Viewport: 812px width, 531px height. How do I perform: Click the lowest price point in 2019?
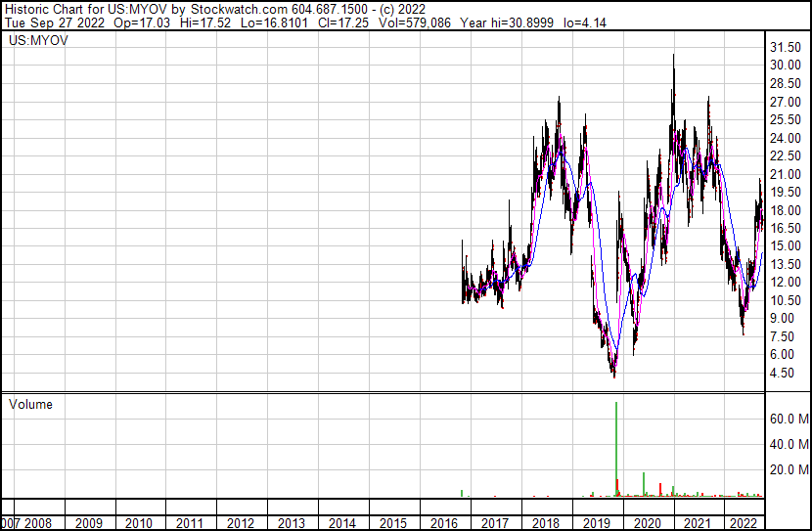(614, 375)
